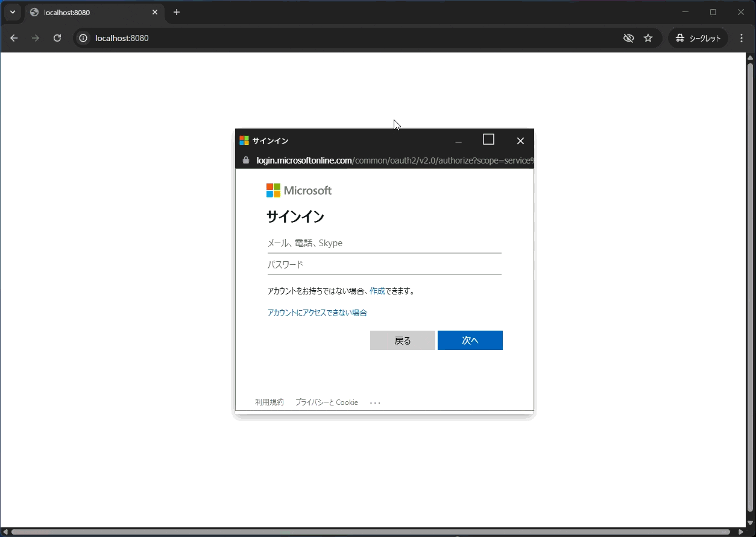Open the シークレット incognito indicator
Screen dimensions: 756x537
click(x=698, y=38)
